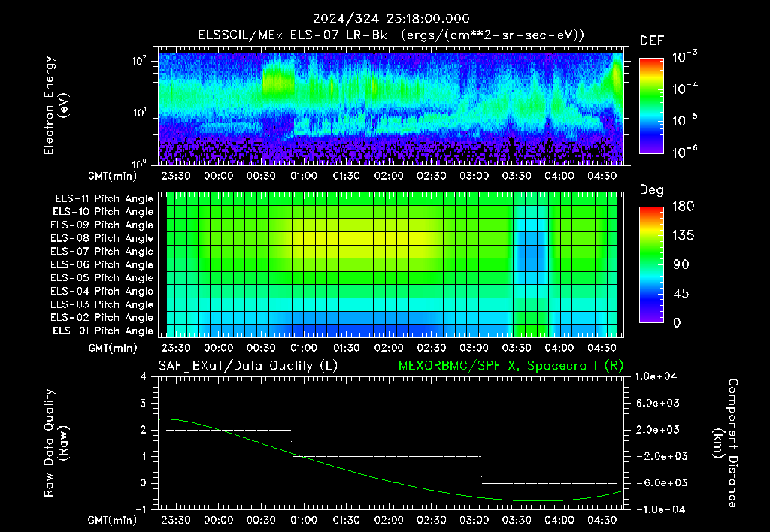Click the 135 degree scale value
The image size is (770, 532).
click(683, 236)
